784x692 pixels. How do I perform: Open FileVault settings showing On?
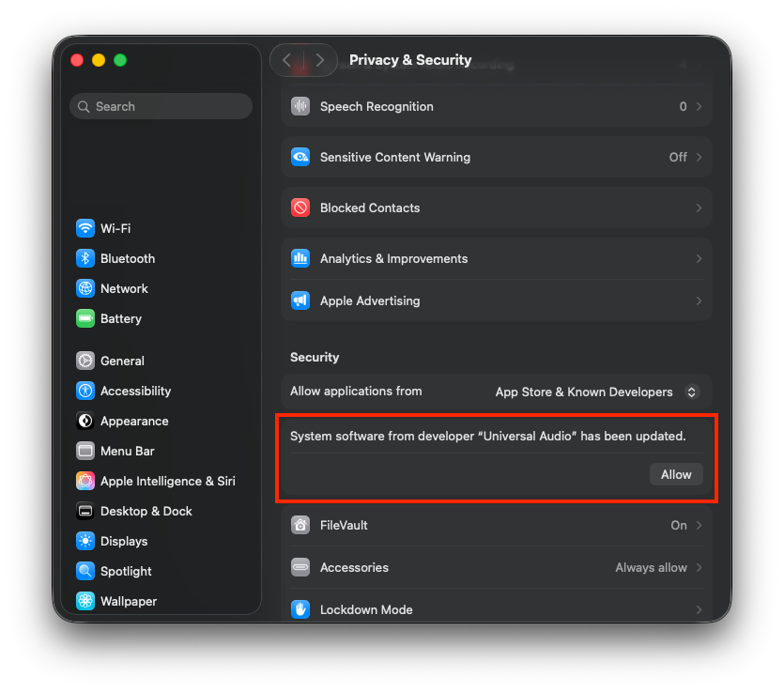pos(496,525)
